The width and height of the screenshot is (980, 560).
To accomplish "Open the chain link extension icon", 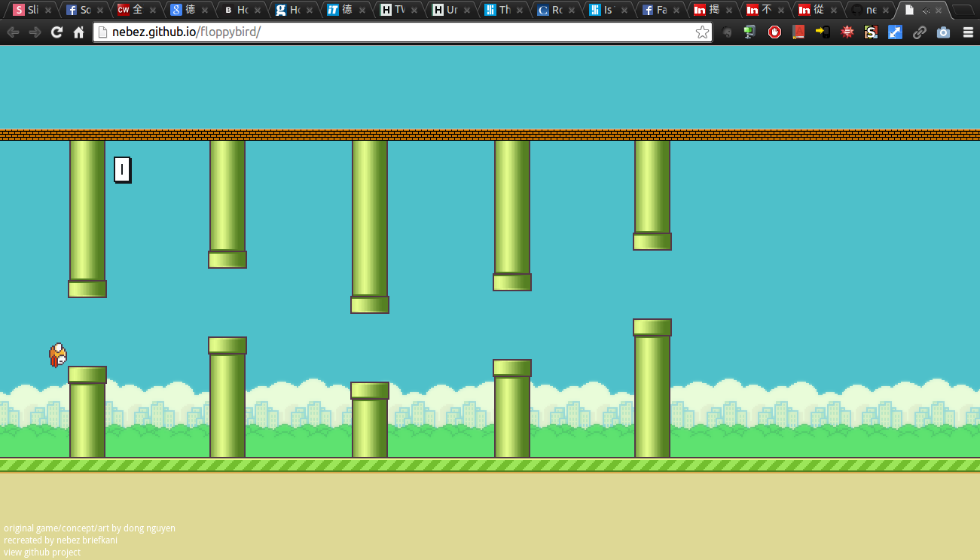I will 919,32.
